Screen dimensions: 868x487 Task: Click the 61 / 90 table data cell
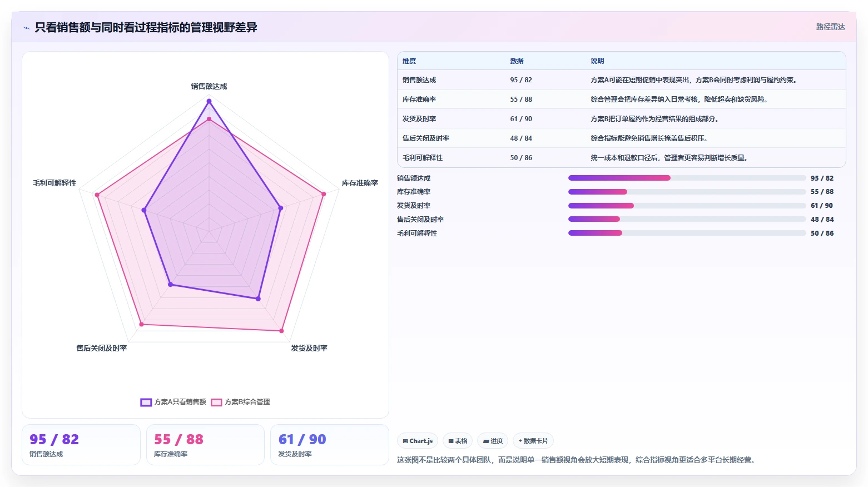[521, 119]
